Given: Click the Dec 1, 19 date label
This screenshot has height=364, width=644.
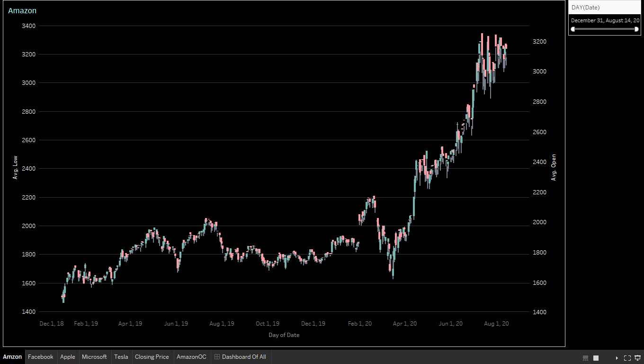Looking at the screenshot, I should (x=313, y=324).
